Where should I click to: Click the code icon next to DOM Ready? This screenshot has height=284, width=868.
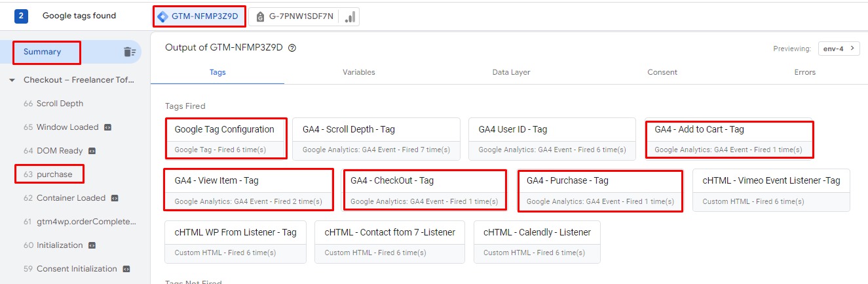pyautogui.click(x=92, y=151)
